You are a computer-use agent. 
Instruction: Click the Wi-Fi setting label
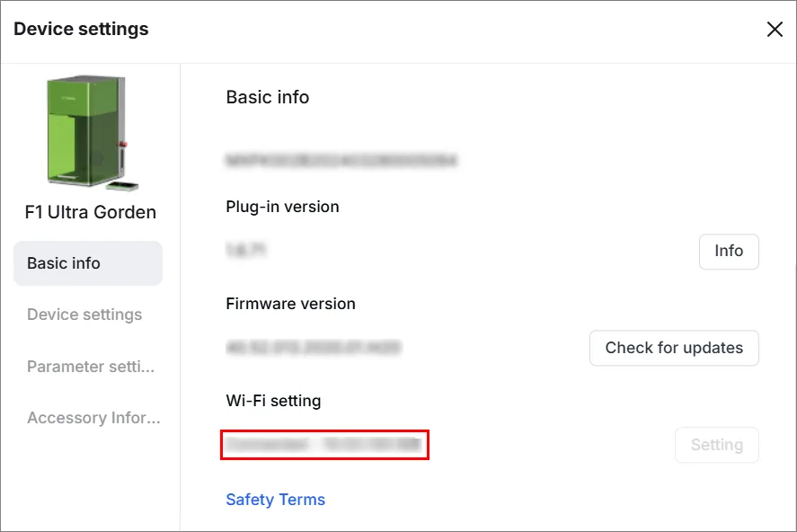[x=273, y=401]
